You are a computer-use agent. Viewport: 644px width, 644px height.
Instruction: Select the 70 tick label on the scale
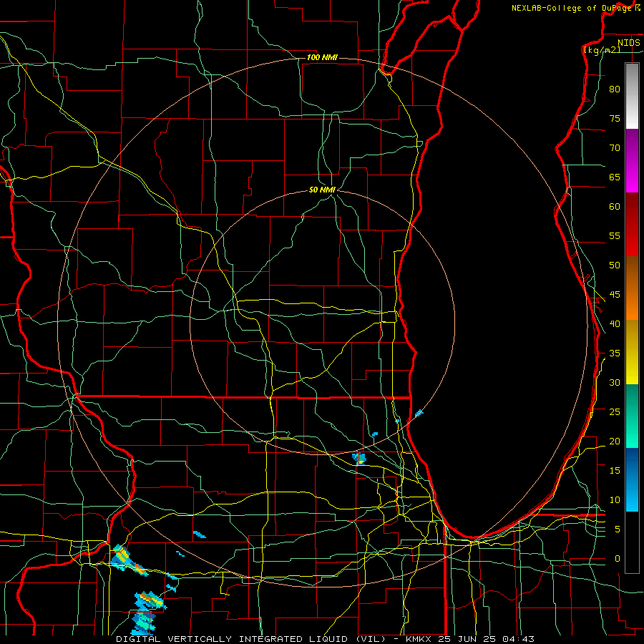tap(615, 148)
